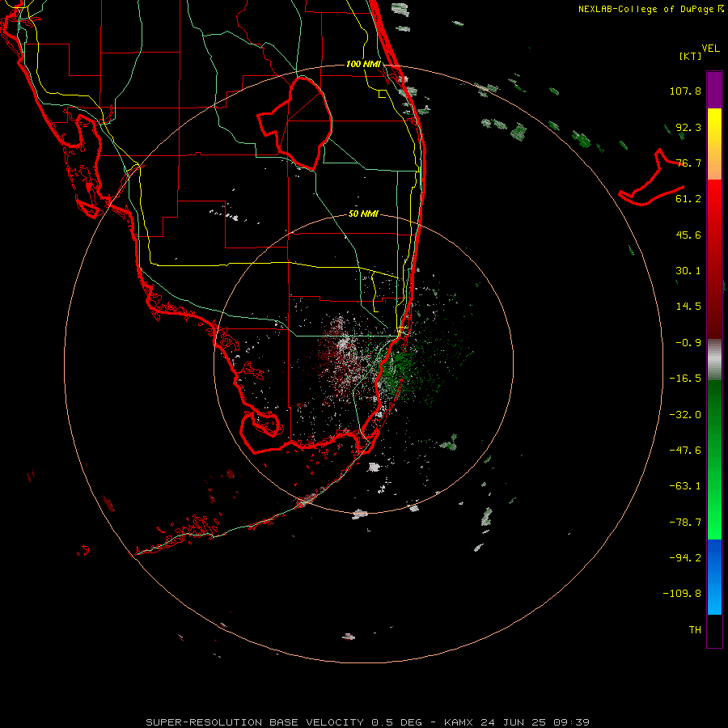Click the 45.6 scale value
This screenshot has width=728, height=728.
click(688, 235)
